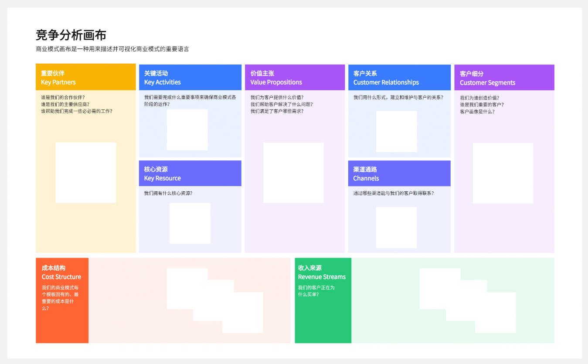Select the subtitle about 商业模式画布
The width and height of the screenshot is (588, 364).
112,49
